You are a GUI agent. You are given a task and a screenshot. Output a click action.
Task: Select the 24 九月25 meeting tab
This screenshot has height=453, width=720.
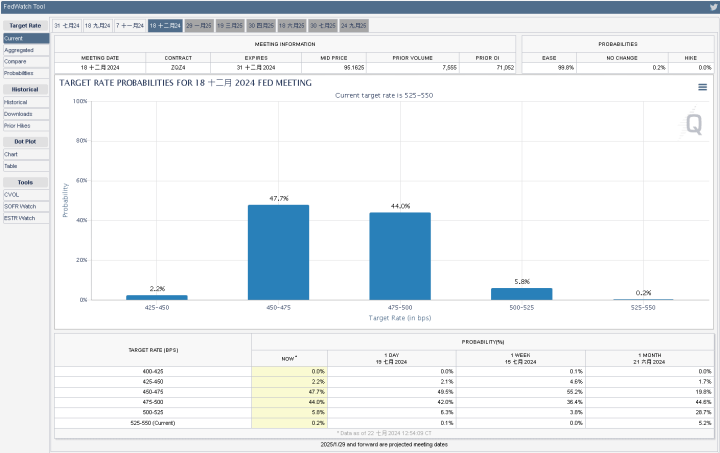(x=354, y=26)
